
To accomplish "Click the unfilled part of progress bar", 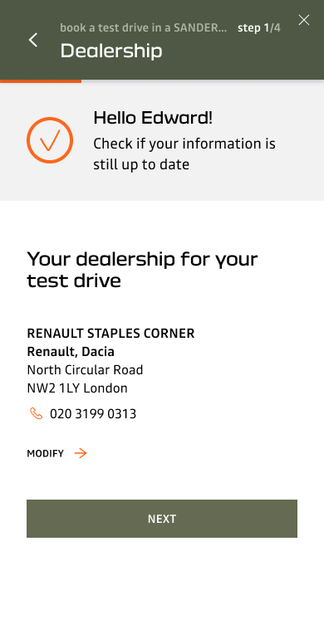I will [203, 81].
